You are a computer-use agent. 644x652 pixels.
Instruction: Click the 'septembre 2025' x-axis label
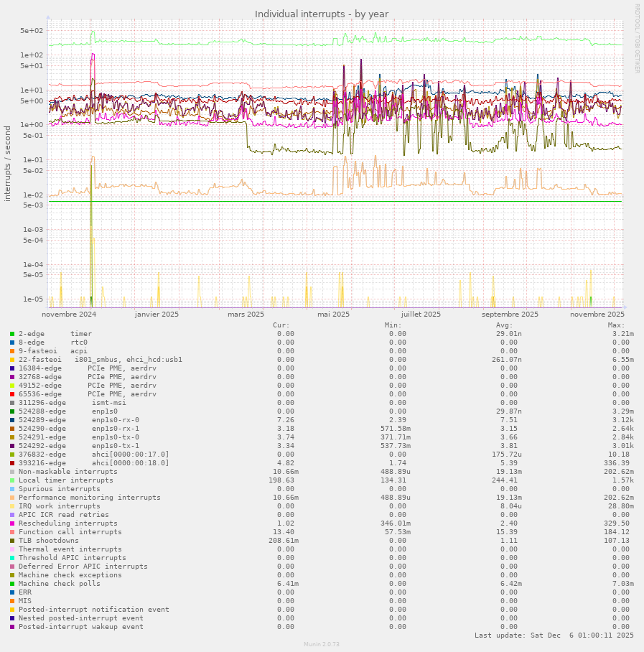point(510,314)
